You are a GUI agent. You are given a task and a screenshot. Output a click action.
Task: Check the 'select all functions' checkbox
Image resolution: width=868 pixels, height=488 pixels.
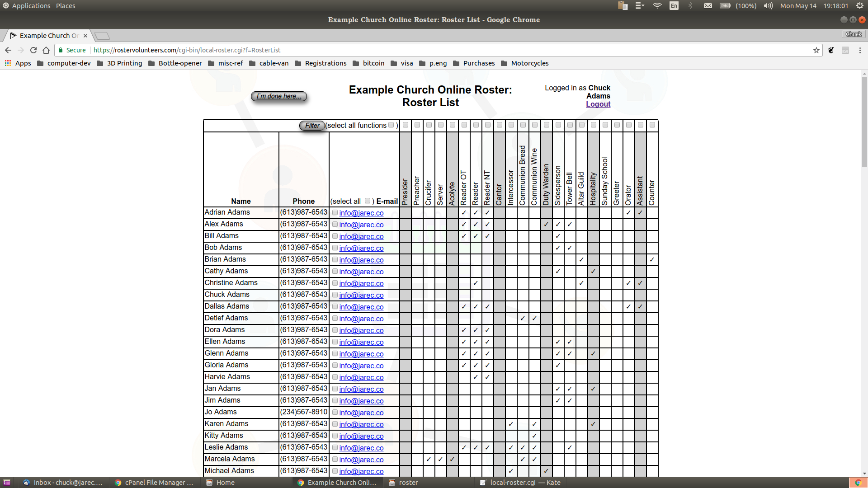[391, 125]
